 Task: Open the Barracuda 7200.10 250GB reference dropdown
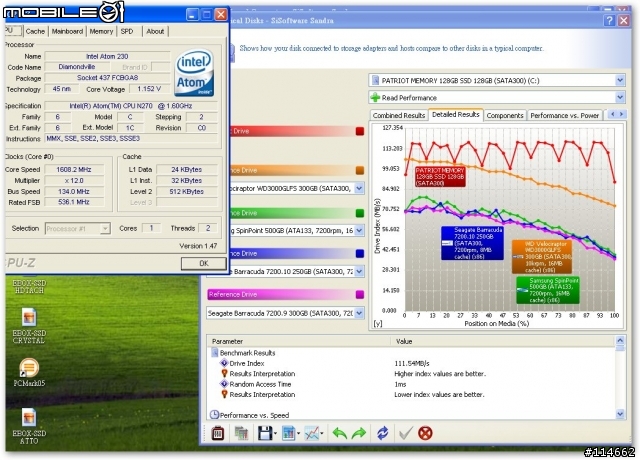pyautogui.click(x=359, y=271)
